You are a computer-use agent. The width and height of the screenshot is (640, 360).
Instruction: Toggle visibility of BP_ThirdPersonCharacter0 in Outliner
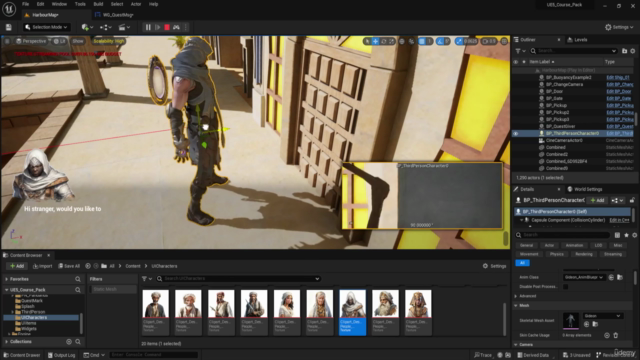(516, 133)
